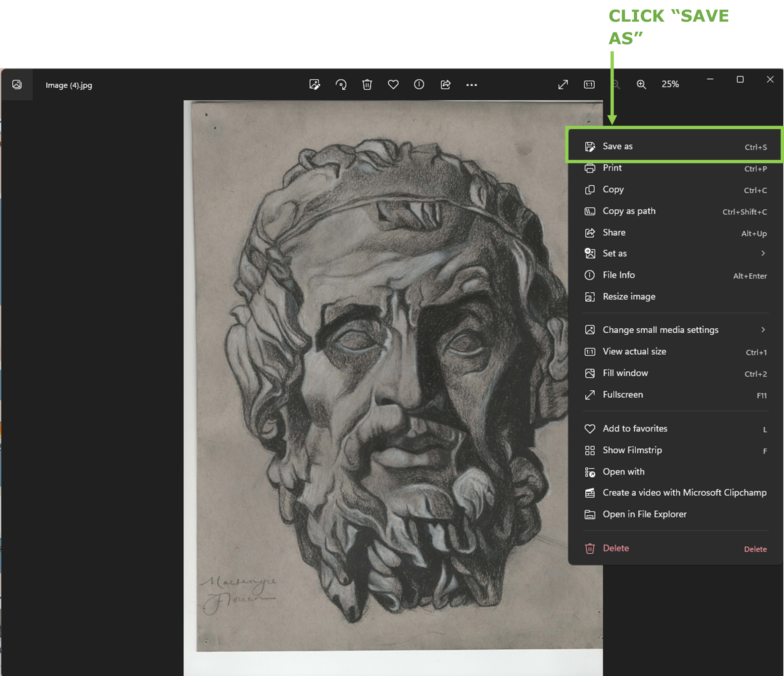Select Resize image menu entry
The width and height of the screenshot is (784, 676).
(x=629, y=297)
